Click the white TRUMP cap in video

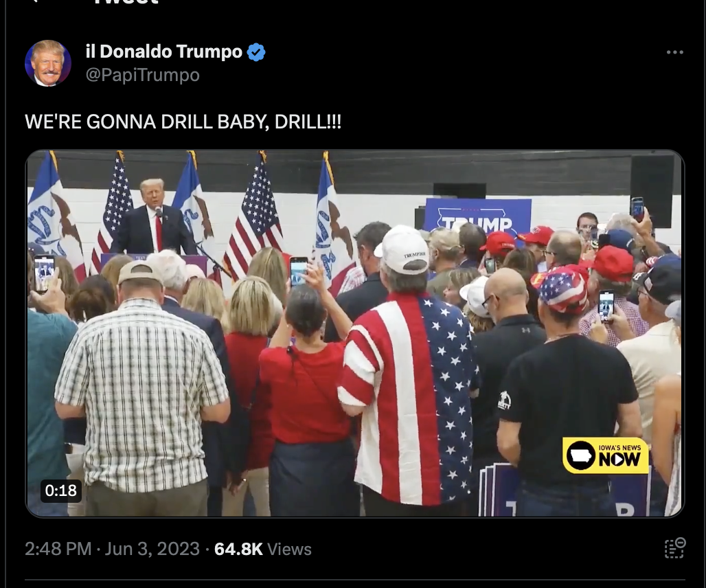click(402, 250)
